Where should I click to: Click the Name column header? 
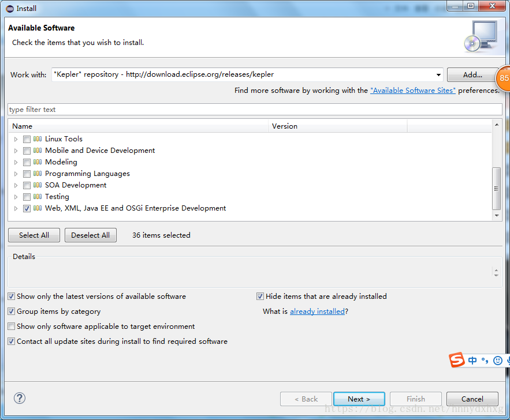click(138, 126)
